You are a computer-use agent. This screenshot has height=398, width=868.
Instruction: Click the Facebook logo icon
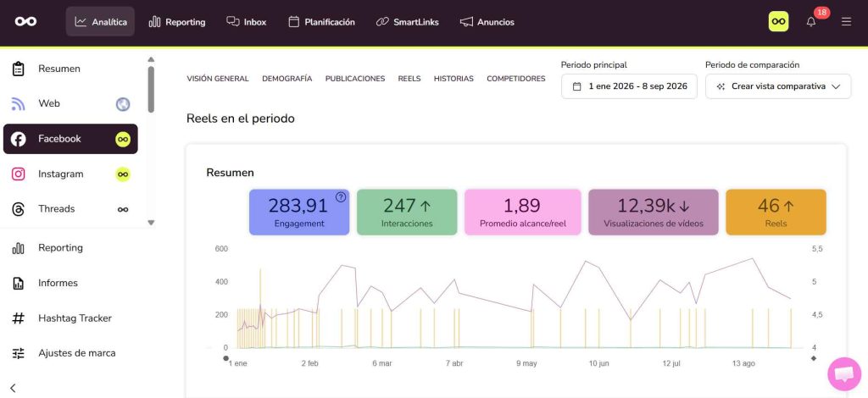point(19,139)
